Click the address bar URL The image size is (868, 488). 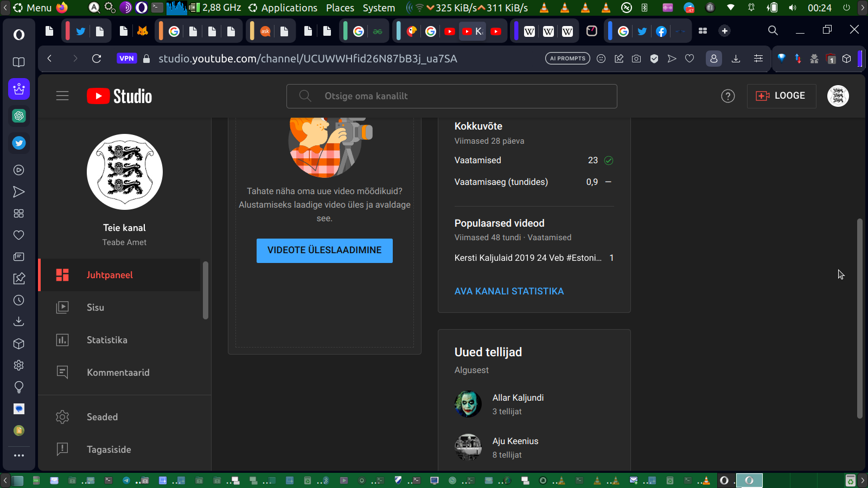(x=308, y=59)
